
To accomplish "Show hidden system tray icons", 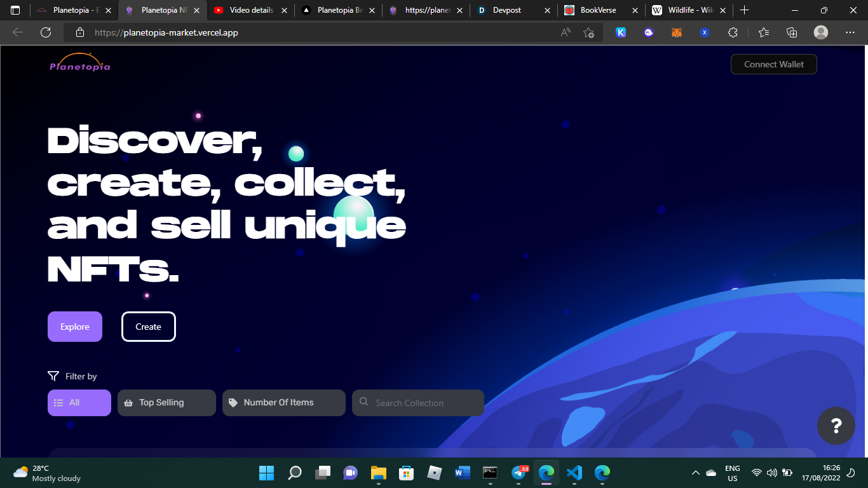I will 695,473.
